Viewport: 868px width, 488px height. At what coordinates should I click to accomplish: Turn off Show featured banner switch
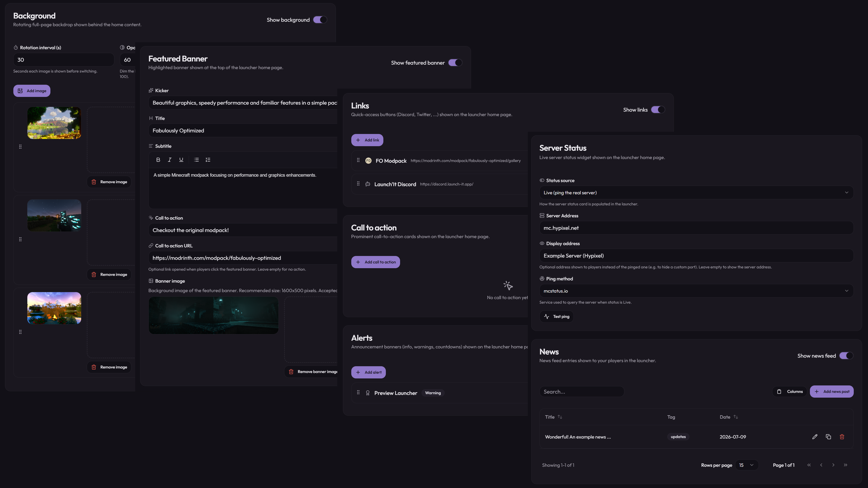point(455,63)
